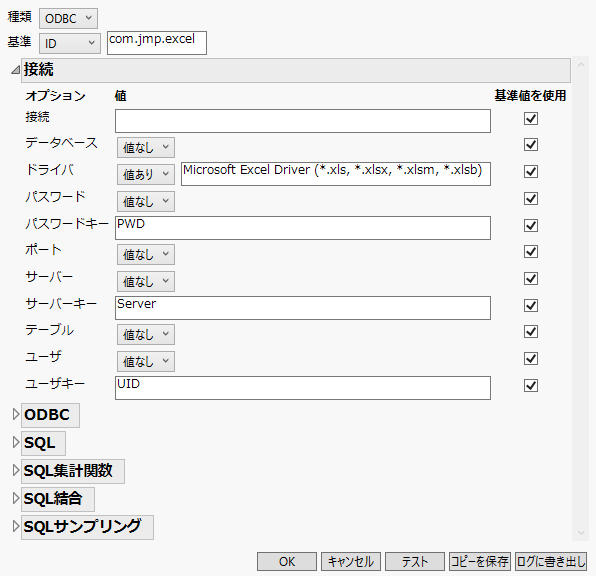
Task: Open the 基準 ID dropdown
Action: click(70, 43)
